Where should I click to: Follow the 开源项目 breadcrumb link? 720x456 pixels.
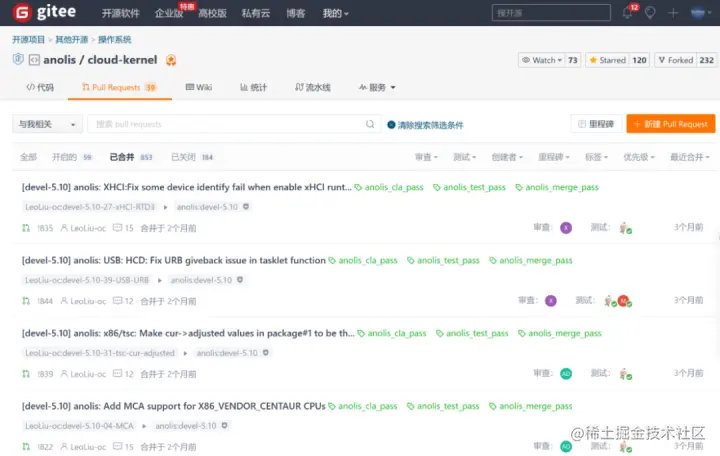pyautogui.click(x=28, y=39)
